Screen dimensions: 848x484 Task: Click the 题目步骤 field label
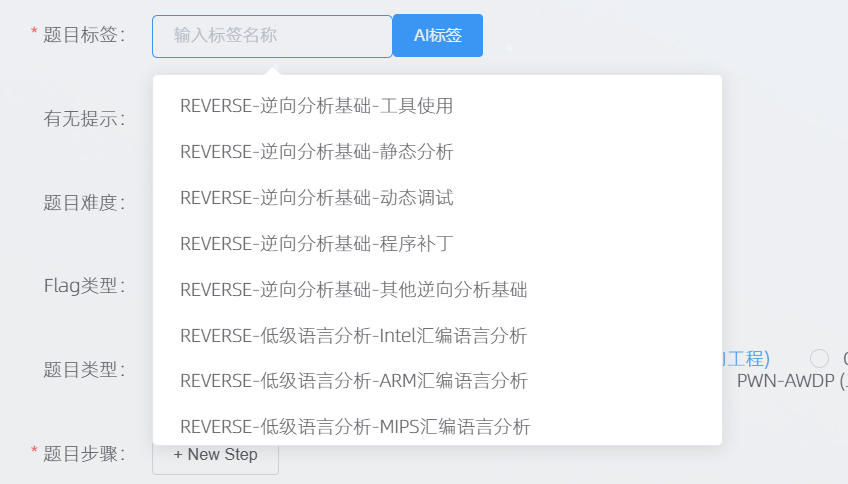click(84, 454)
